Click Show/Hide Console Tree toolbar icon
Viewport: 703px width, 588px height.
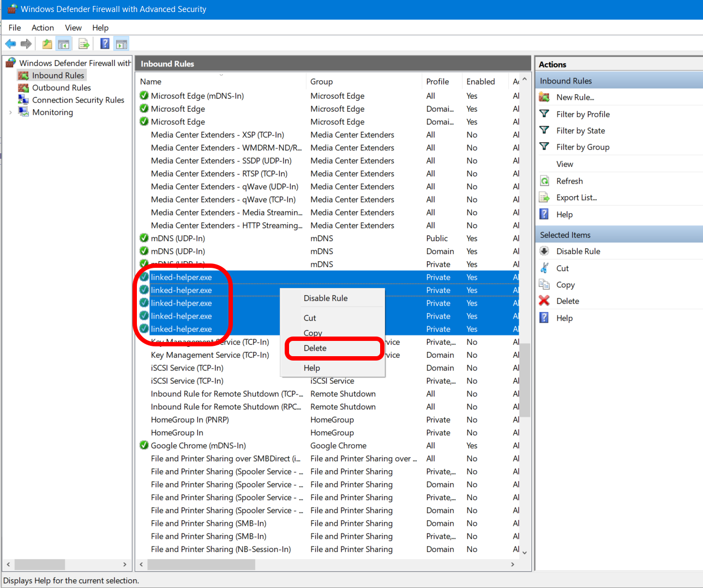[x=64, y=44]
